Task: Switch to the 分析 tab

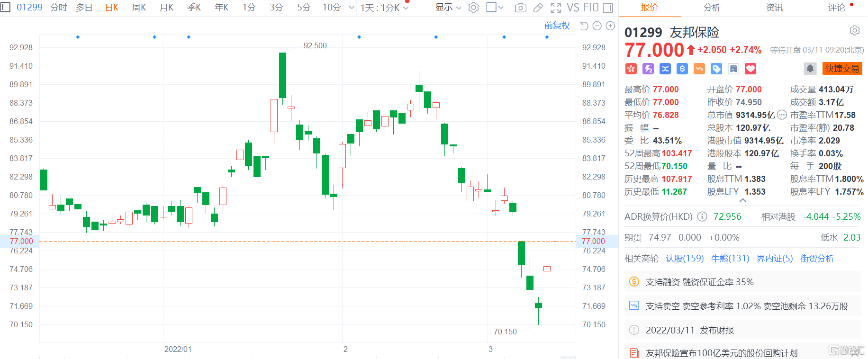Action: (712, 8)
